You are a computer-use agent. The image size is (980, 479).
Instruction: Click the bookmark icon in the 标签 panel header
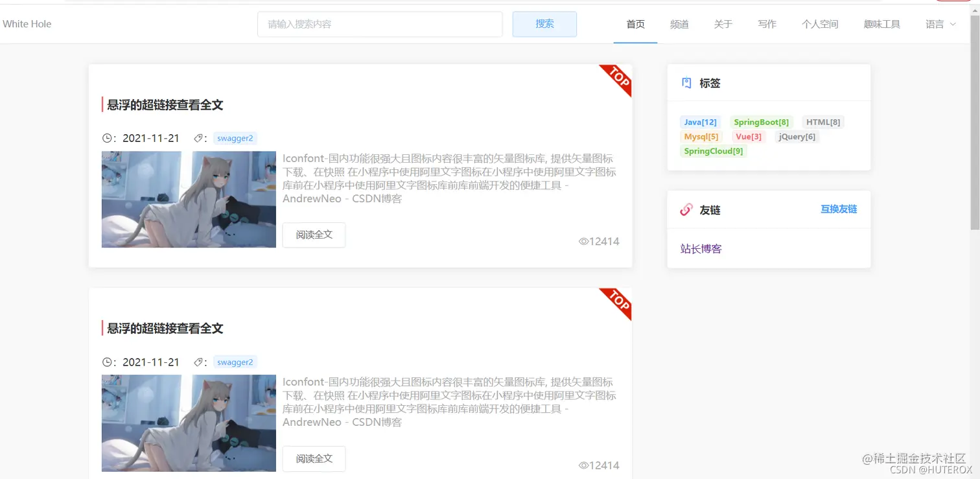[x=686, y=82]
